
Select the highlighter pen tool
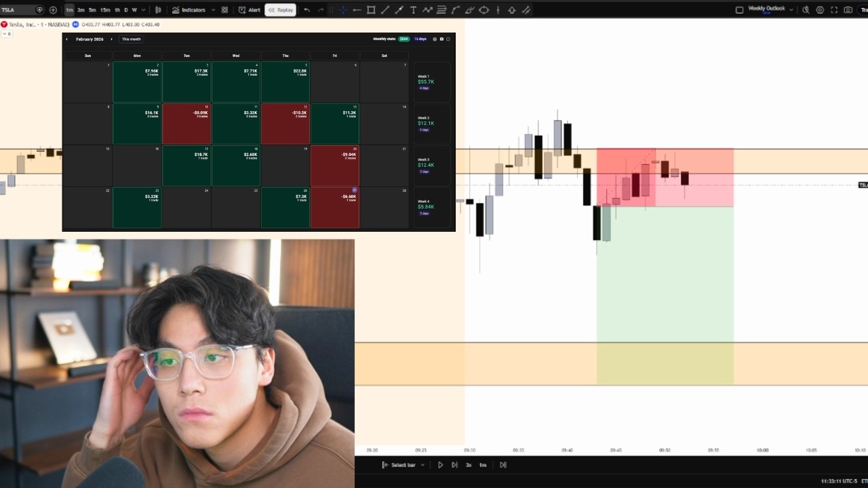pos(469,10)
